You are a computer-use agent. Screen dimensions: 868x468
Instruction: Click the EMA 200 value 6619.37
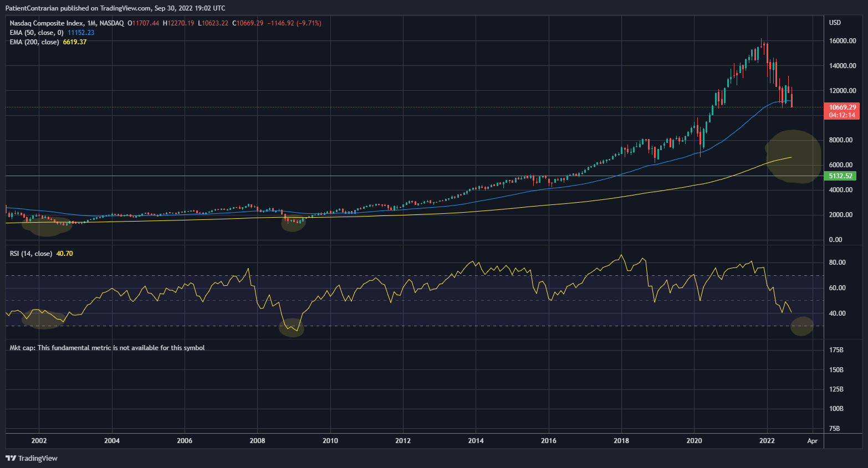pos(75,42)
